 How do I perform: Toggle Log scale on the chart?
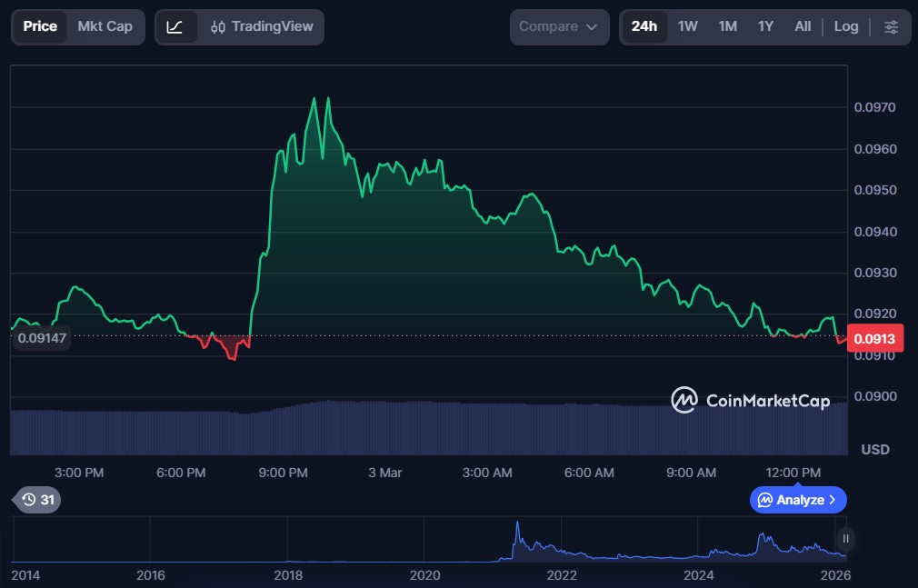coord(845,26)
